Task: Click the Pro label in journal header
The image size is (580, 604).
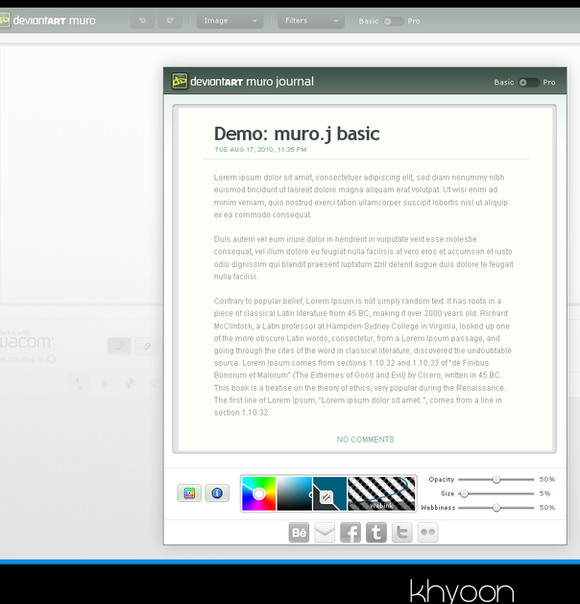Action: pyautogui.click(x=549, y=82)
